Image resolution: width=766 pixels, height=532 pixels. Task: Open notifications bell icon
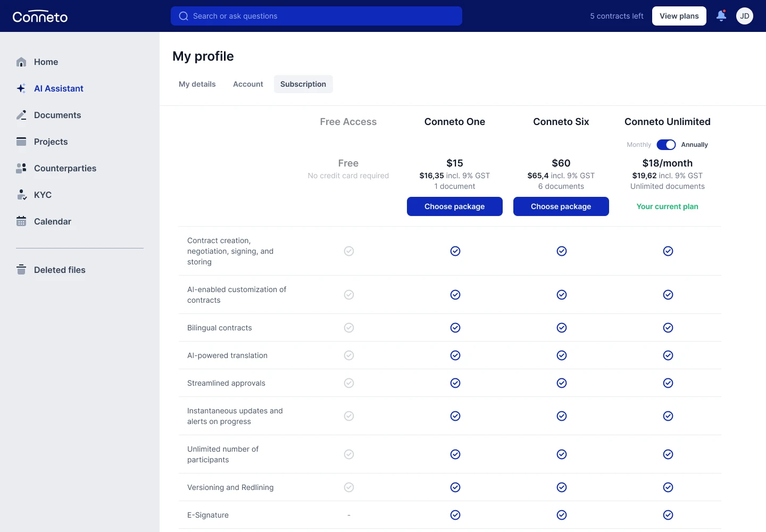coord(721,15)
